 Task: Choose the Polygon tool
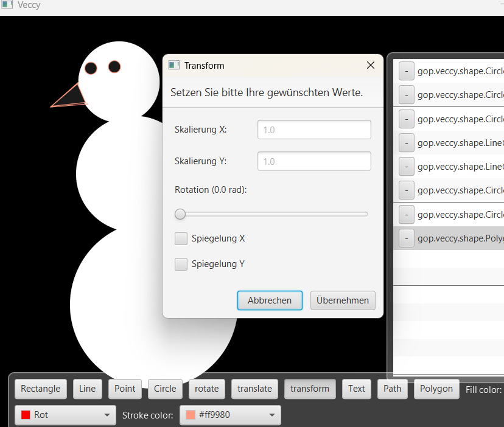pyautogui.click(x=436, y=389)
